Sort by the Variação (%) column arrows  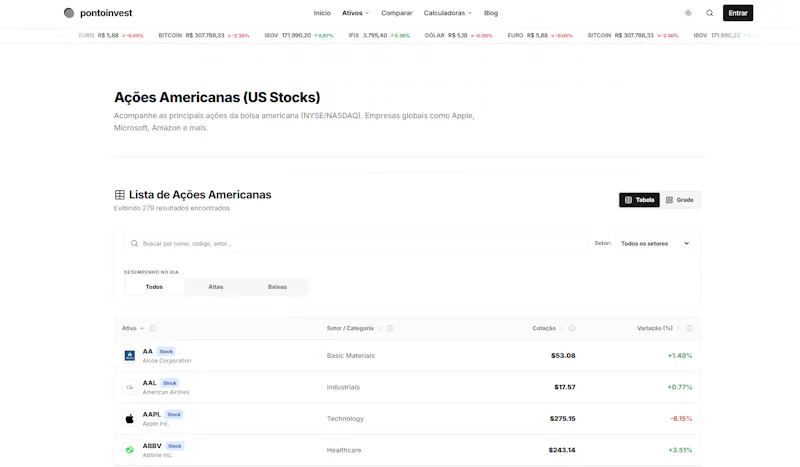click(x=679, y=328)
